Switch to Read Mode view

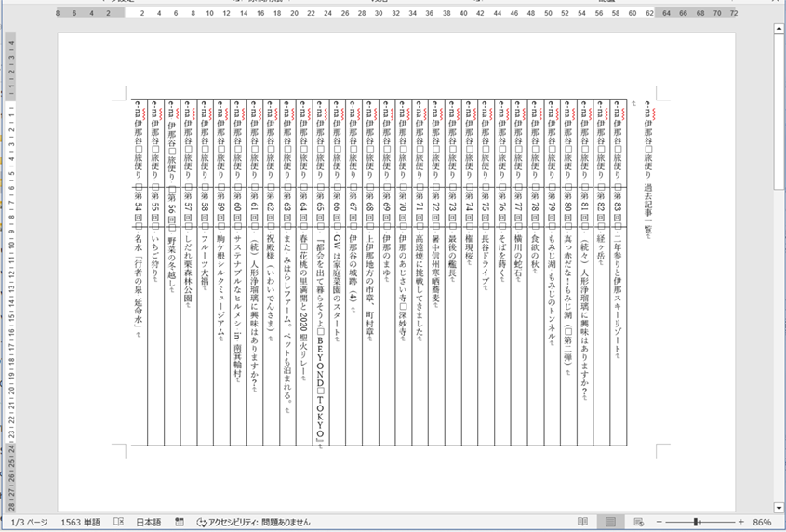tap(582, 523)
